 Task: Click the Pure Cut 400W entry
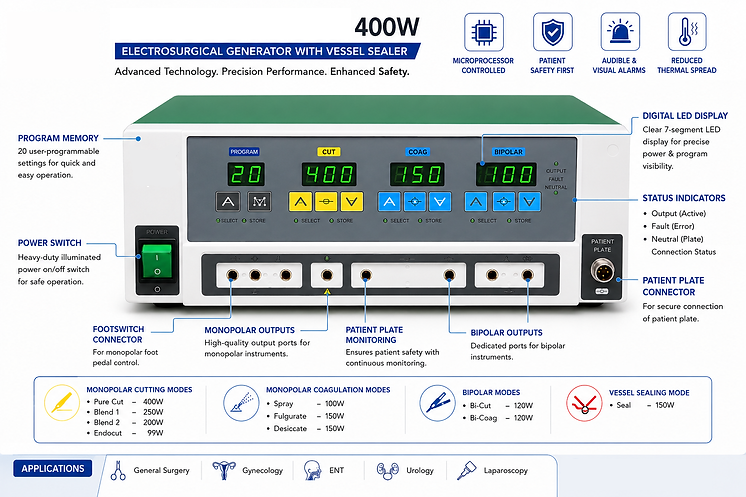(126, 402)
